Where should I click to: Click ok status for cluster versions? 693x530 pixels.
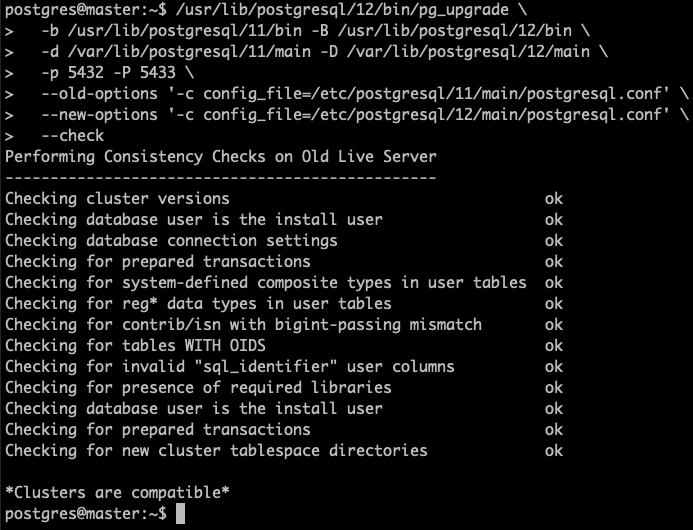553,199
